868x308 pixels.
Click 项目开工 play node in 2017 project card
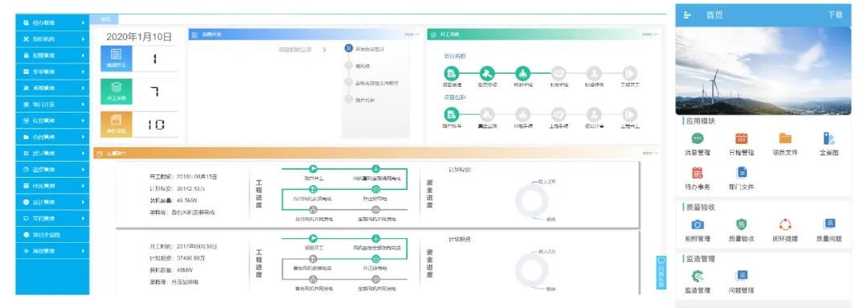[x=313, y=239]
